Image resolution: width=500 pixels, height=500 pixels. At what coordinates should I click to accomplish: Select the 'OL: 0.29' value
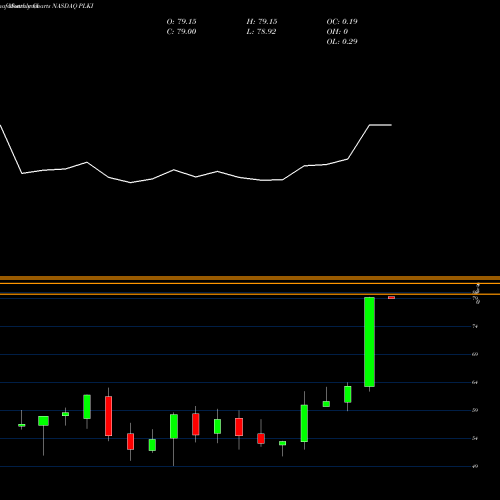click(342, 42)
